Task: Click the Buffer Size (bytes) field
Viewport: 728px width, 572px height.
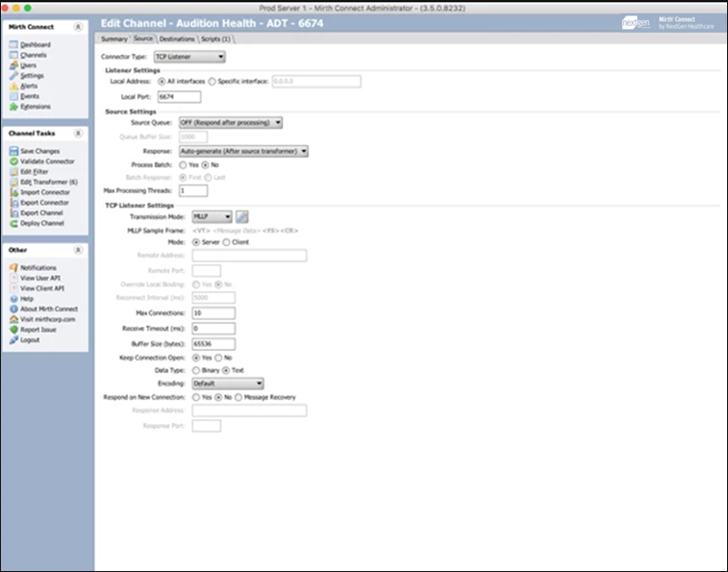Action: point(213,343)
